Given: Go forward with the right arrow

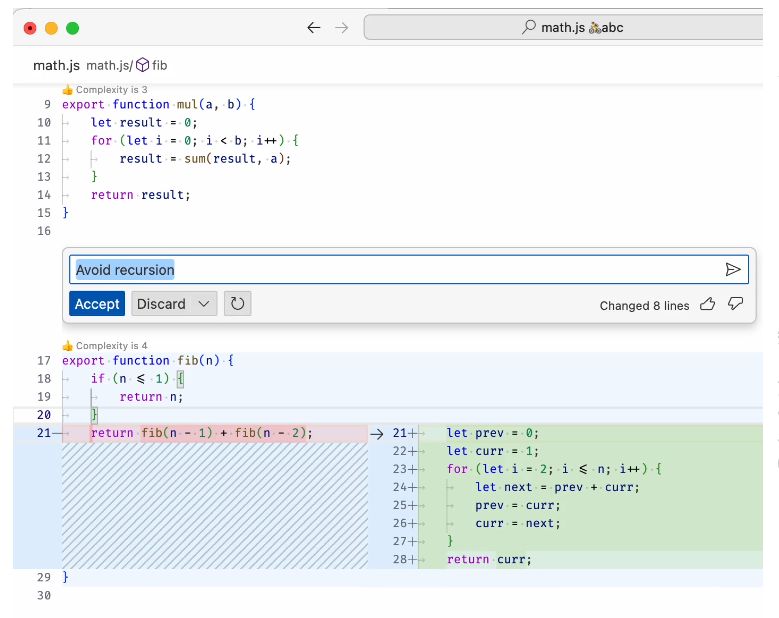Looking at the screenshot, I should [x=342, y=28].
